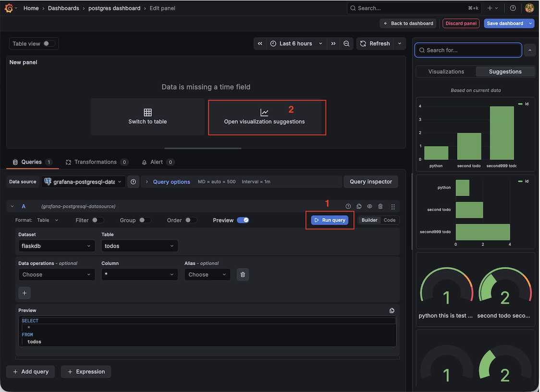Shift time range forward with double right arrows
The height and width of the screenshot is (392, 540).
point(333,43)
